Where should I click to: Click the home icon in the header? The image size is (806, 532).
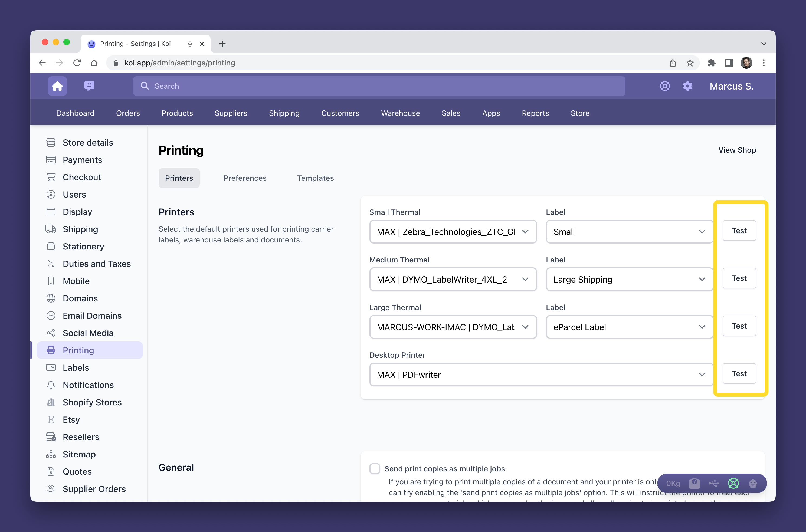[57, 86]
